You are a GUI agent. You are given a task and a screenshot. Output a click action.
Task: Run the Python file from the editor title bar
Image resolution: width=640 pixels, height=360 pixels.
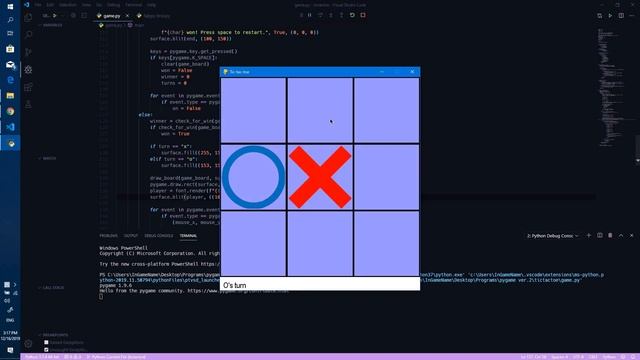[610, 16]
